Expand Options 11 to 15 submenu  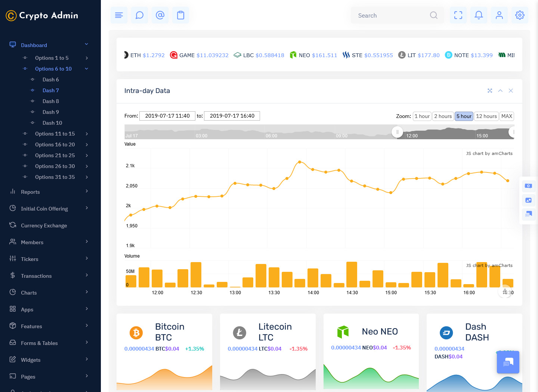click(55, 134)
